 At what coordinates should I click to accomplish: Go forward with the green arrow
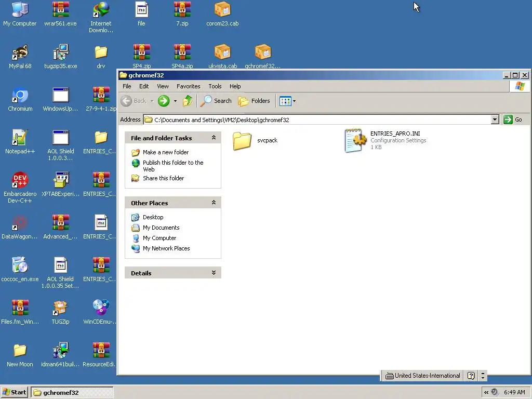click(164, 101)
